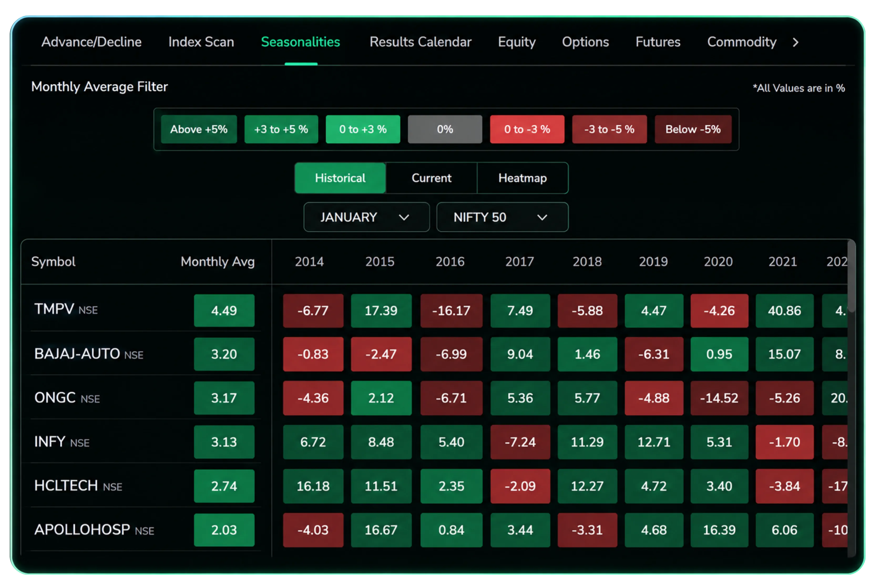Click the 16.39 value in APOLLOHOSP row
875x588 pixels.
pyautogui.click(x=719, y=530)
